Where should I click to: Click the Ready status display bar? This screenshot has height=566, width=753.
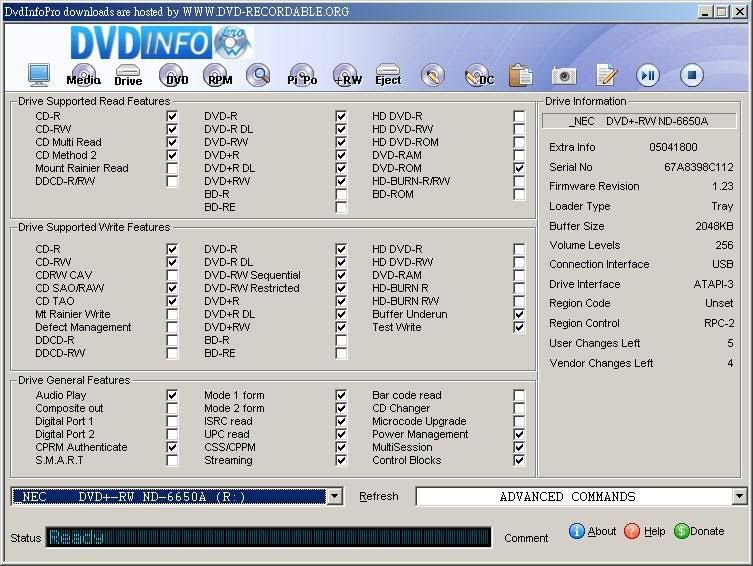[x=268, y=537]
